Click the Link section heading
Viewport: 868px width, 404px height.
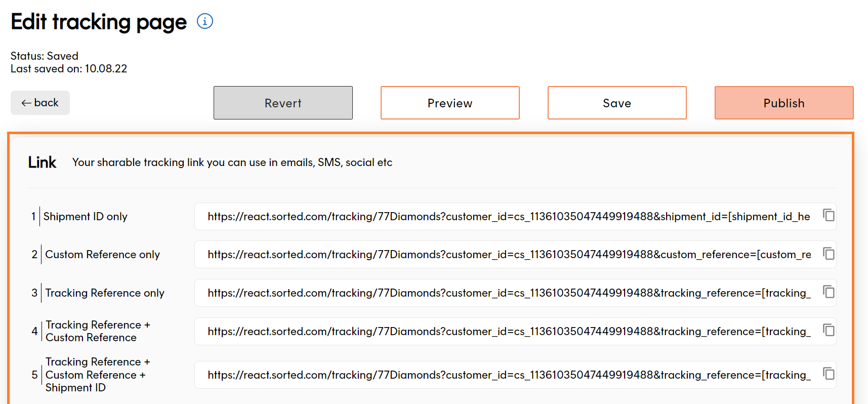click(42, 163)
